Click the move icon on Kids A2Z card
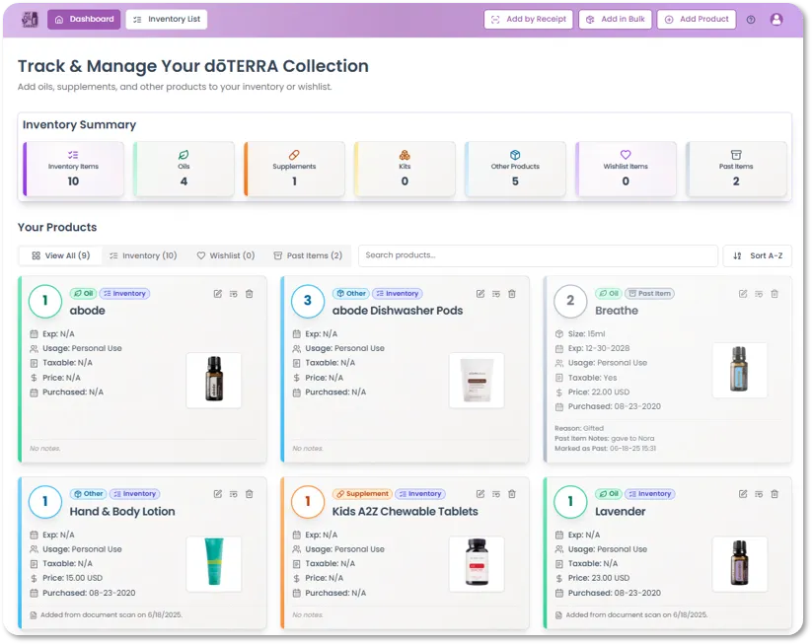 (496, 494)
